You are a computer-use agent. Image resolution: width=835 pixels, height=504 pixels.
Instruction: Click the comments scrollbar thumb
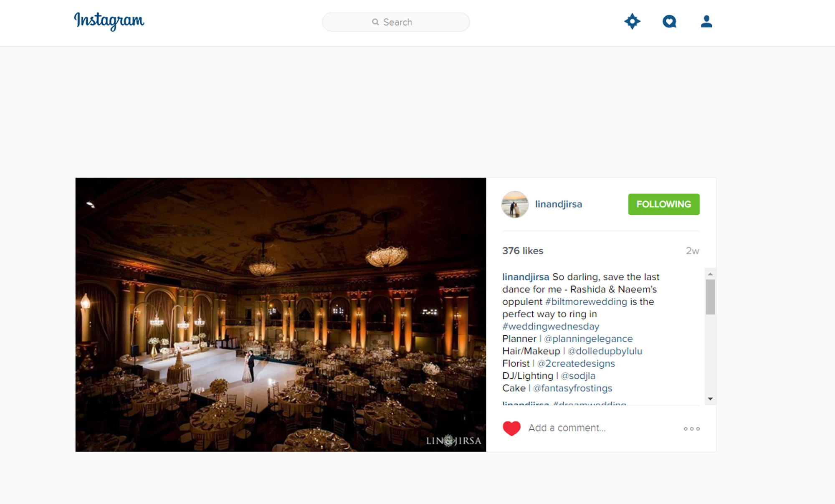tap(710, 297)
